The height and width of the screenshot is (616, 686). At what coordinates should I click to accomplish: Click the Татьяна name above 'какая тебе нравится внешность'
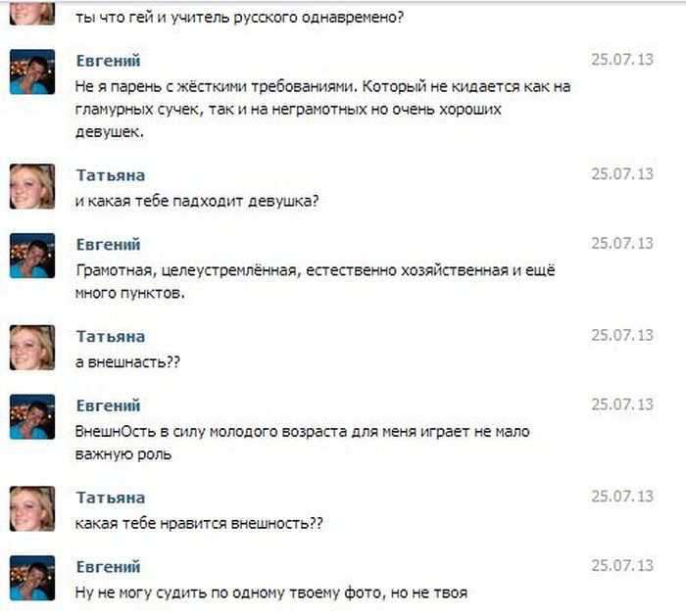(111, 498)
